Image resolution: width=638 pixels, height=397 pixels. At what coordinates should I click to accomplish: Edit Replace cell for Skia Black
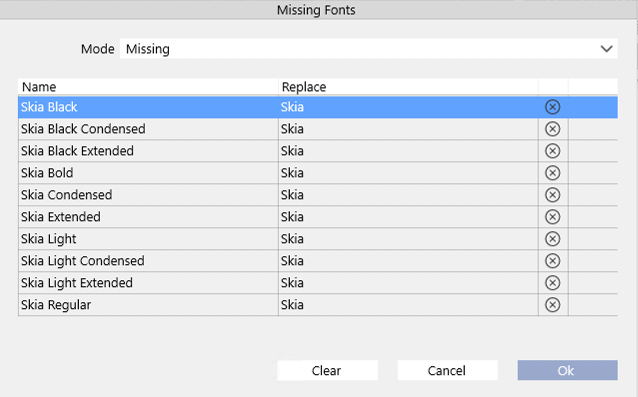tap(408, 107)
